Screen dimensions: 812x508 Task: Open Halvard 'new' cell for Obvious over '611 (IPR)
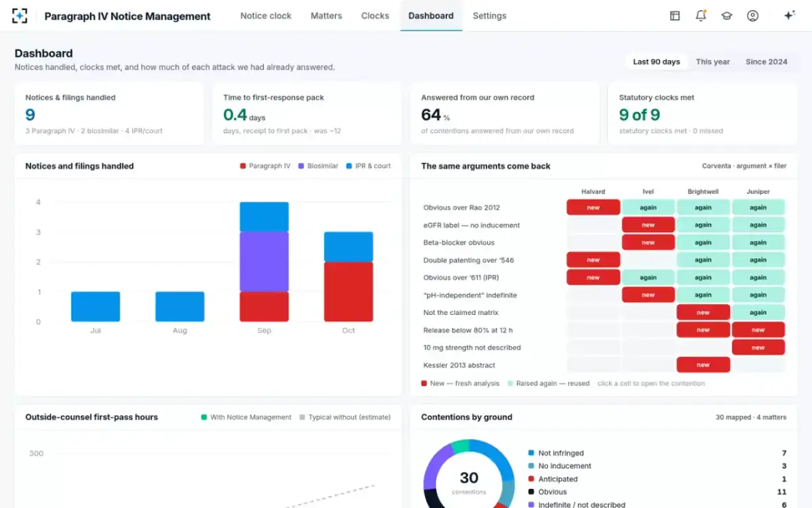pyautogui.click(x=593, y=277)
